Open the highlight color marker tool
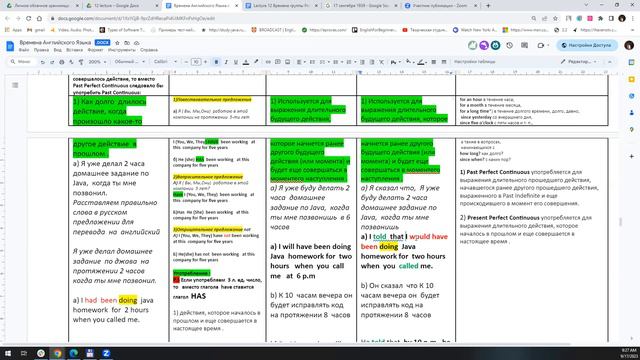The image size is (640, 360). tap(256, 62)
